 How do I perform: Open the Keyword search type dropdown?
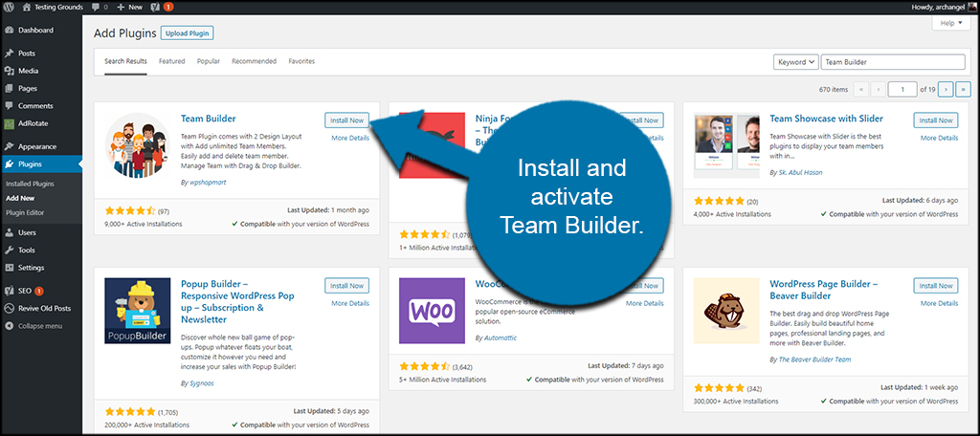[x=795, y=62]
